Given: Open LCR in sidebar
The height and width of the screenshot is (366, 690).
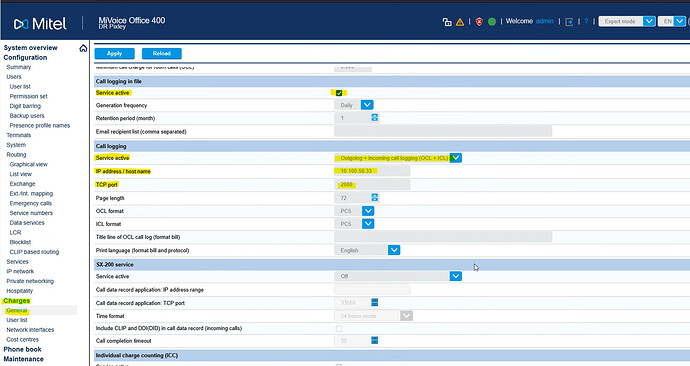Looking at the screenshot, I should (x=15, y=232).
